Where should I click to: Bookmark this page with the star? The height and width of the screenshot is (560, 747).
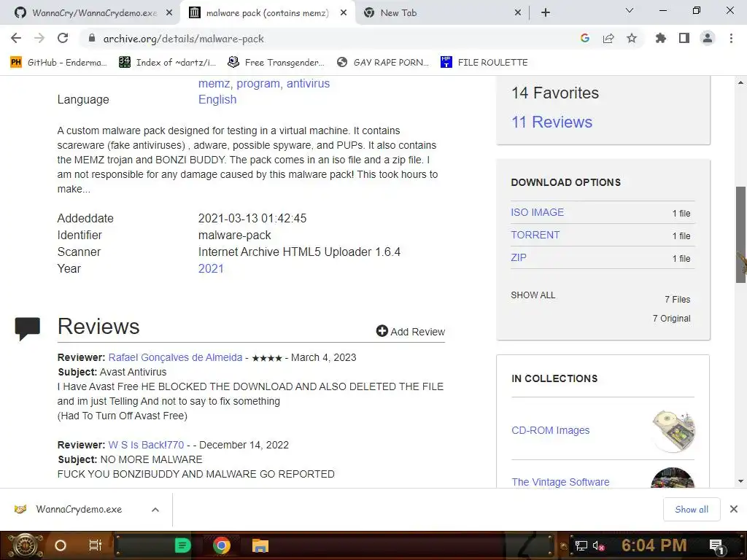pos(632,38)
